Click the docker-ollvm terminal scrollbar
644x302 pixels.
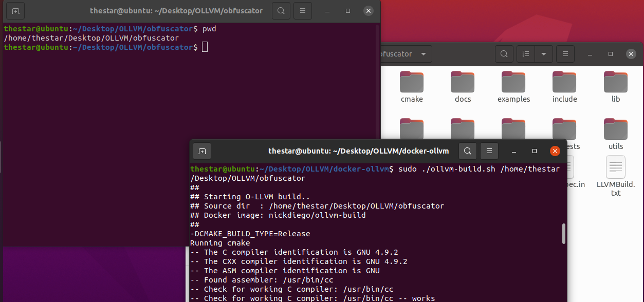click(x=563, y=233)
